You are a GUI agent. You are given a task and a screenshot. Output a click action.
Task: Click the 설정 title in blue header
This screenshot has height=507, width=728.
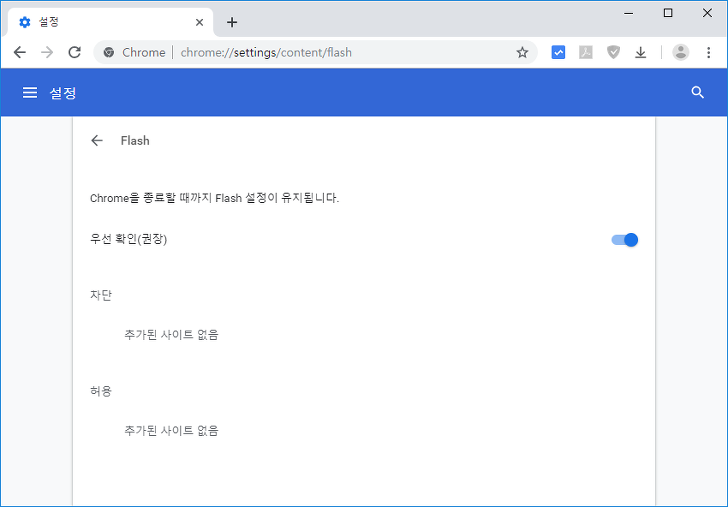pyautogui.click(x=63, y=93)
